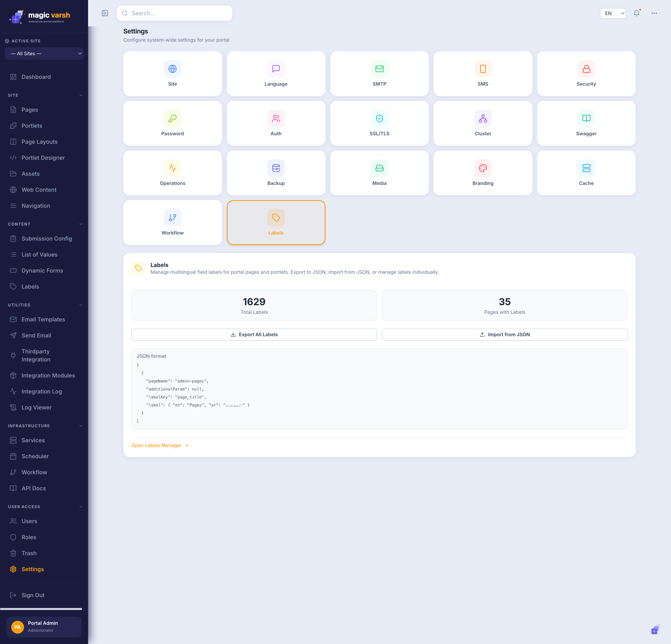The height and width of the screenshot is (644, 671).
Task: Collapse the sidebar panel toggle icon
Action: 105,13
